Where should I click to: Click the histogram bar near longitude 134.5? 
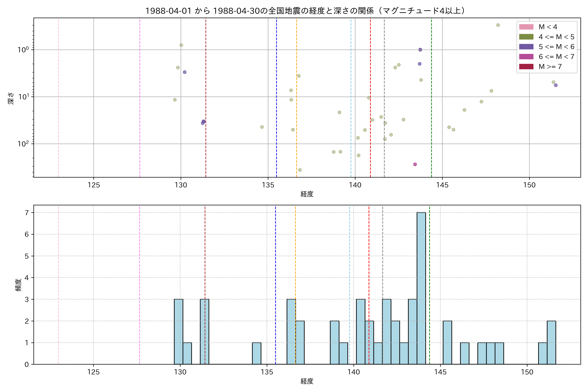(x=256, y=353)
